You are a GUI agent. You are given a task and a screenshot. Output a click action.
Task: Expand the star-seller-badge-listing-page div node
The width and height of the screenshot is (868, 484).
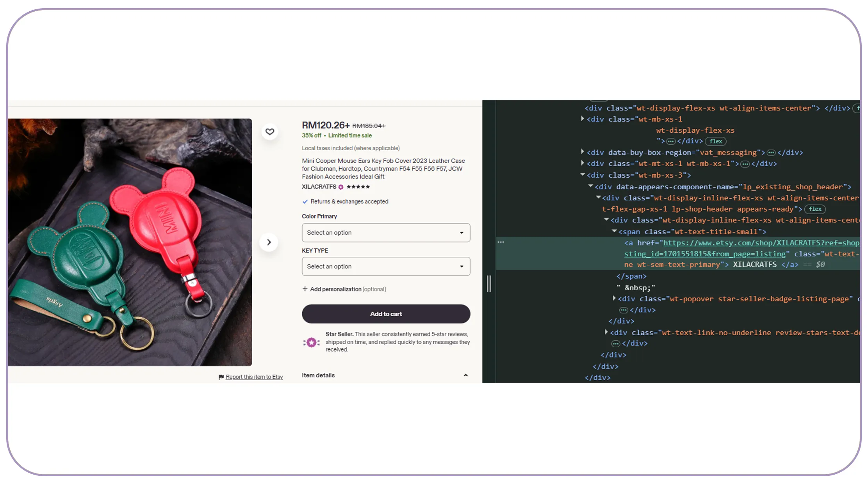614,298
